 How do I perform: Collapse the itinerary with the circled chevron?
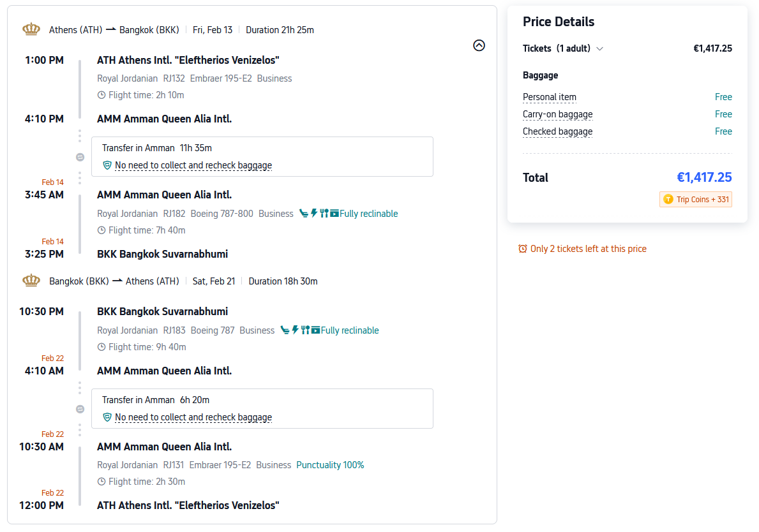coord(479,45)
